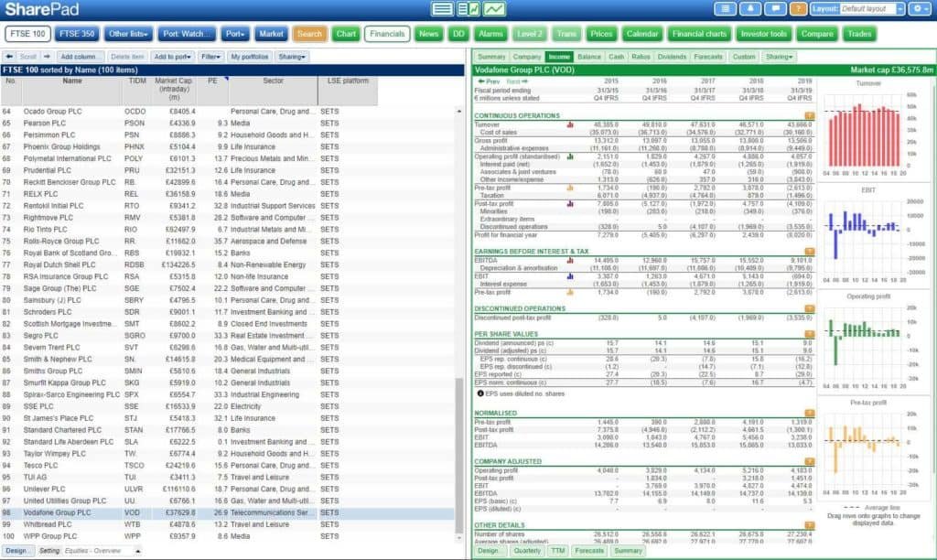
Task: Click the purple chart icon beside Post-tax profit
Action: (x=570, y=204)
